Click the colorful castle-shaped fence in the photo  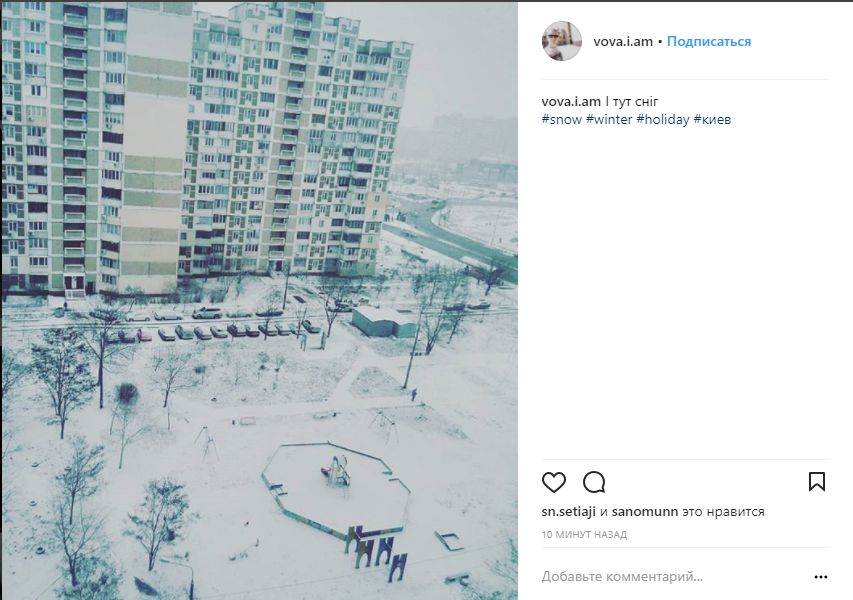(376, 552)
